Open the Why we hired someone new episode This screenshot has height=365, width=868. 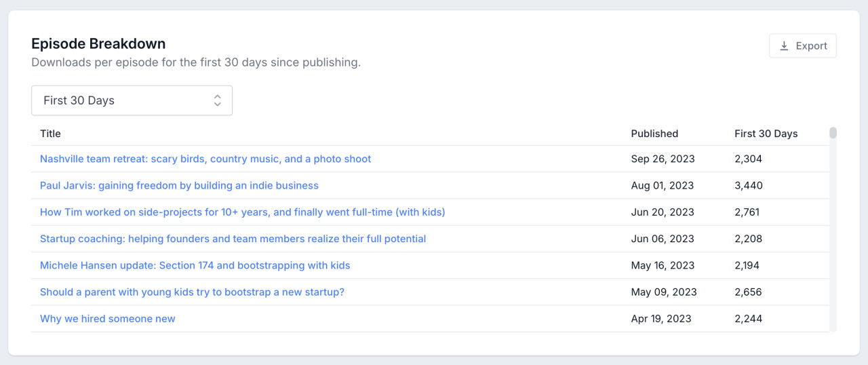(107, 319)
